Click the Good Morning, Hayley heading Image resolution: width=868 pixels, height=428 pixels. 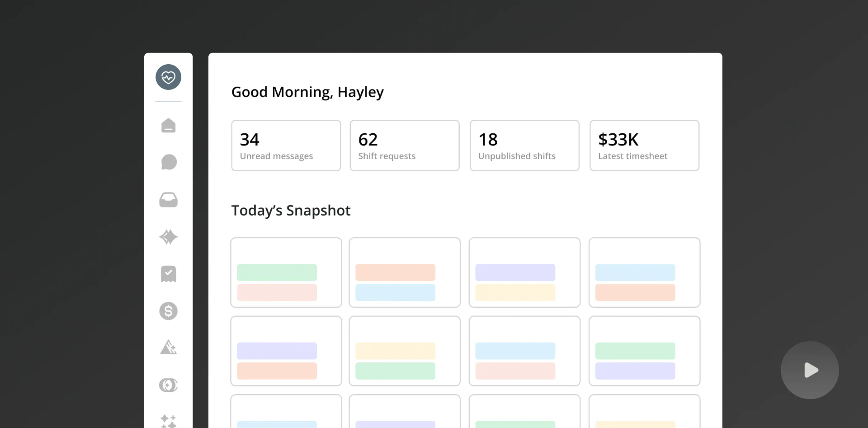point(307,92)
